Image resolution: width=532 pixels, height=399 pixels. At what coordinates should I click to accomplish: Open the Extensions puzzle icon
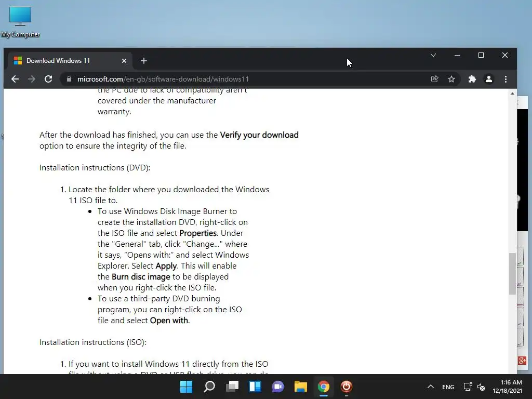pos(472,79)
